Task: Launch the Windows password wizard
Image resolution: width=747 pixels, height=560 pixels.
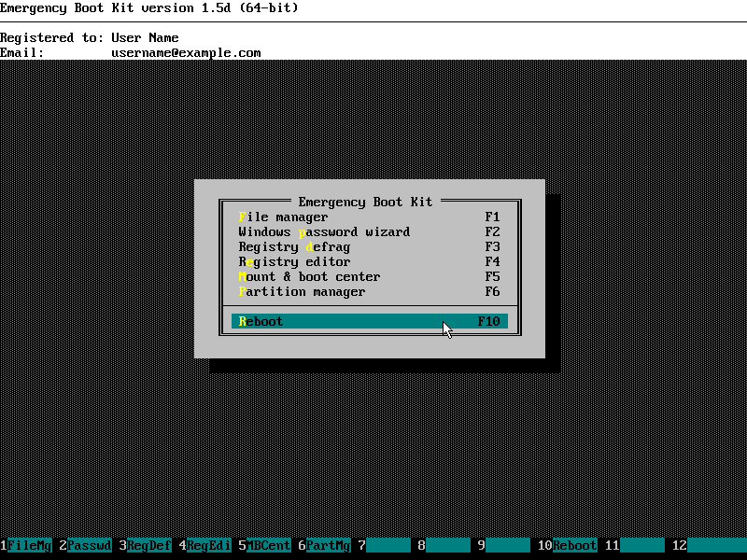Action: (369, 231)
